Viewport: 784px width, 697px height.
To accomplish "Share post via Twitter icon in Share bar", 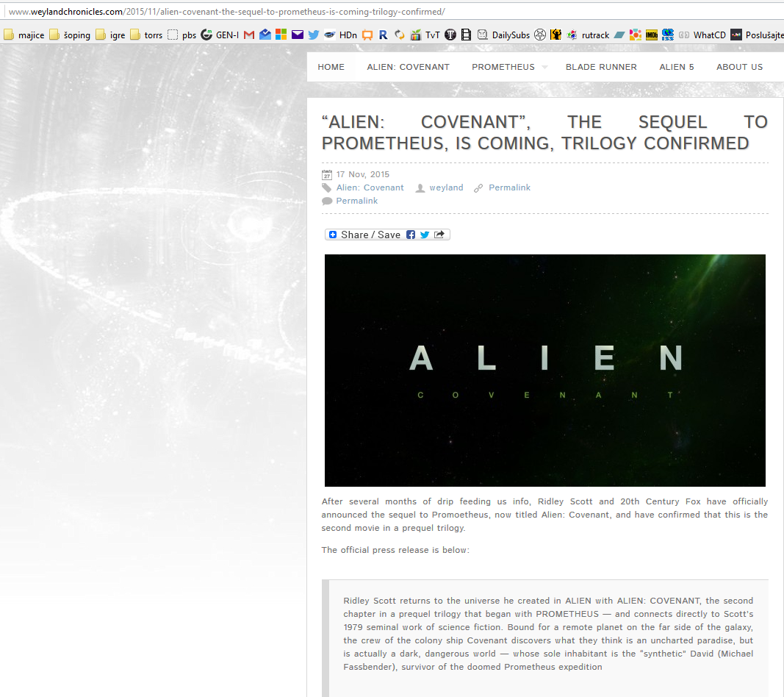I will point(425,235).
